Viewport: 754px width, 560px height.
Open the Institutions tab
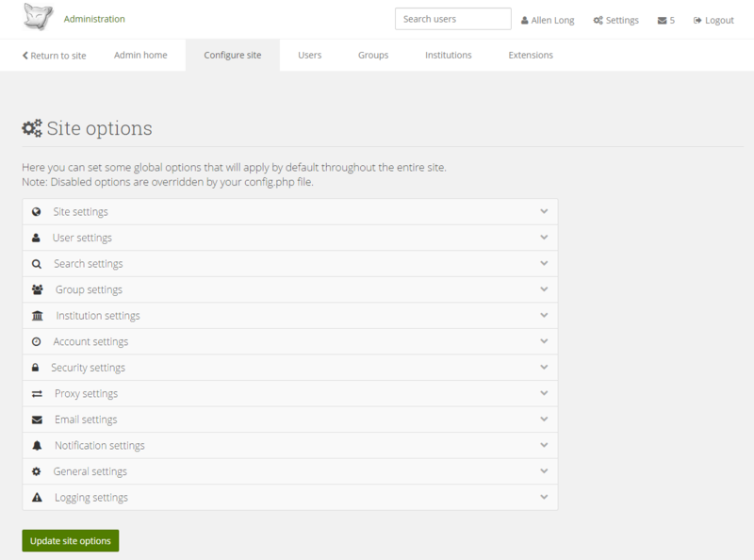click(x=449, y=56)
